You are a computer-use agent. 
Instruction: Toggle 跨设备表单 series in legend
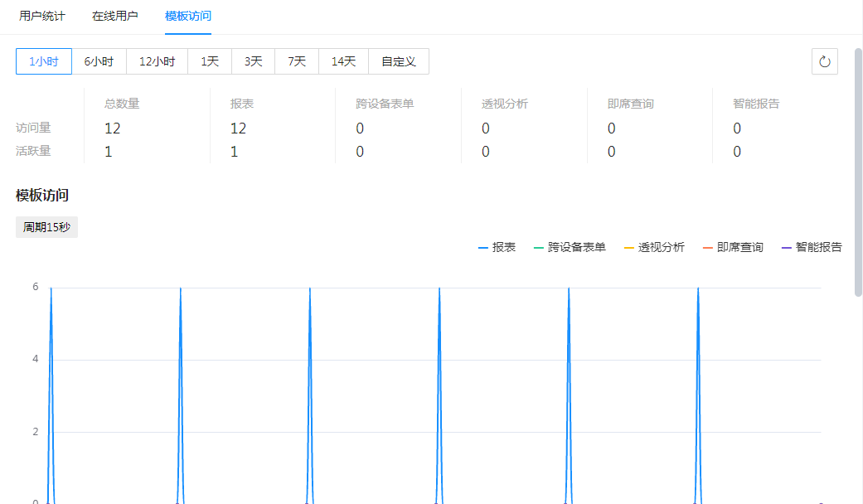(570, 247)
